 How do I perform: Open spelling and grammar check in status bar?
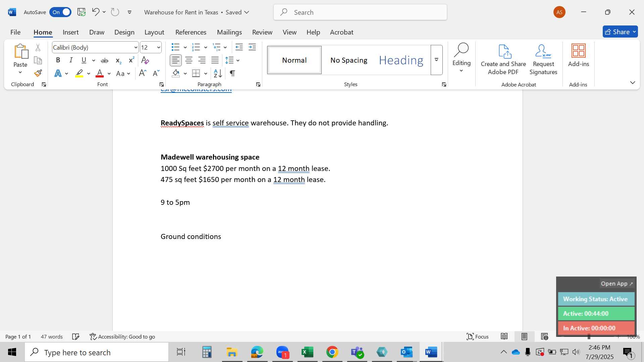coord(76,337)
